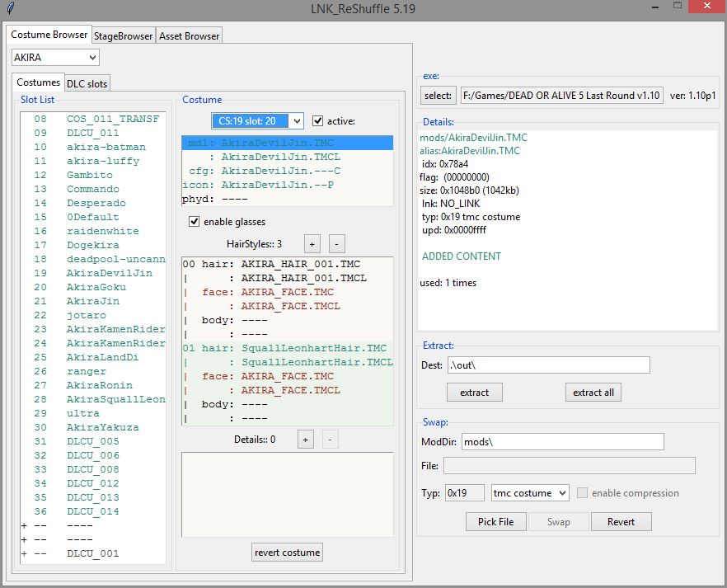Click mods/AkiraDevilJin.TMC in Details
The height and width of the screenshot is (588, 727).
click(x=473, y=138)
